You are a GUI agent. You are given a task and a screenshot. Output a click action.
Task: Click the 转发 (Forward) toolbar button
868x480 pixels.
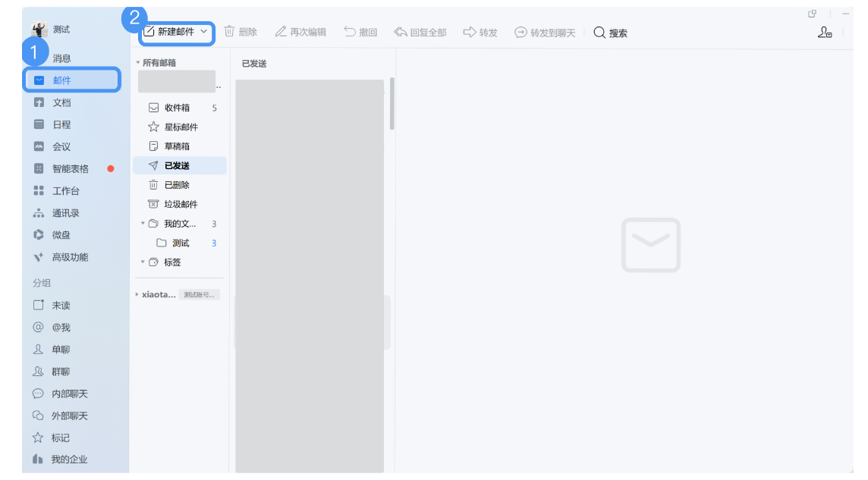(x=480, y=33)
